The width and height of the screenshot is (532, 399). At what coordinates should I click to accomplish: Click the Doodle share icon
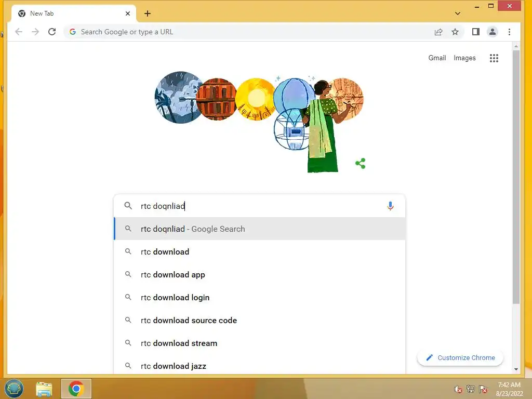[361, 163]
